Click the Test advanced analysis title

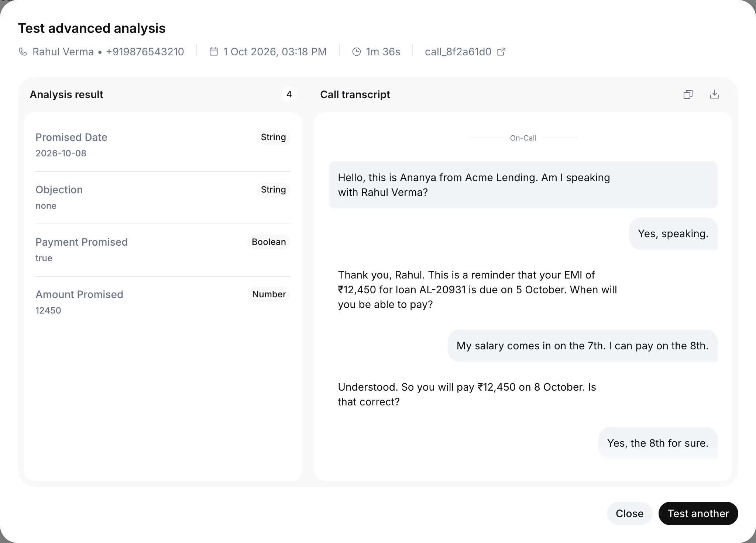coord(92,28)
